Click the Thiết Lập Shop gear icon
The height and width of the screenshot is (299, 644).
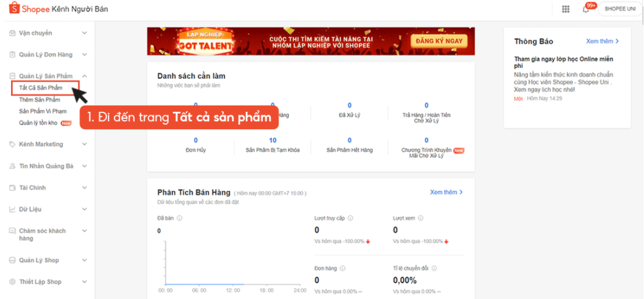pyautogui.click(x=12, y=282)
